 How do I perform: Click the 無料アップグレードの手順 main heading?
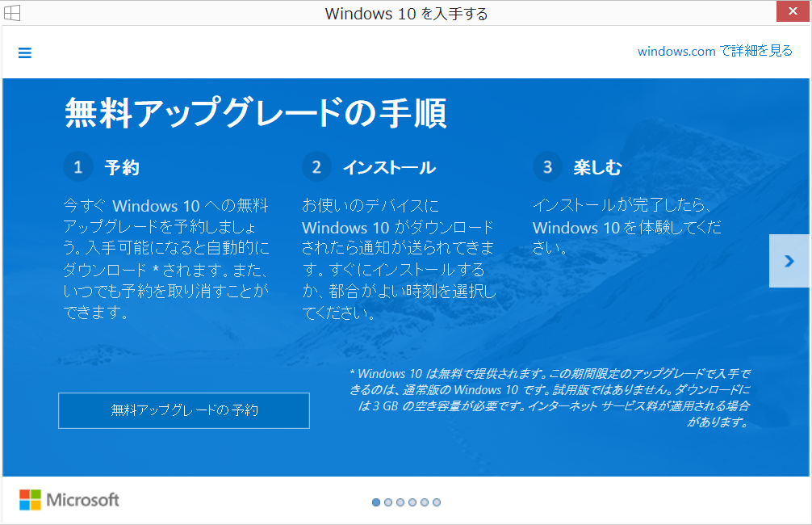click(255, 113)
